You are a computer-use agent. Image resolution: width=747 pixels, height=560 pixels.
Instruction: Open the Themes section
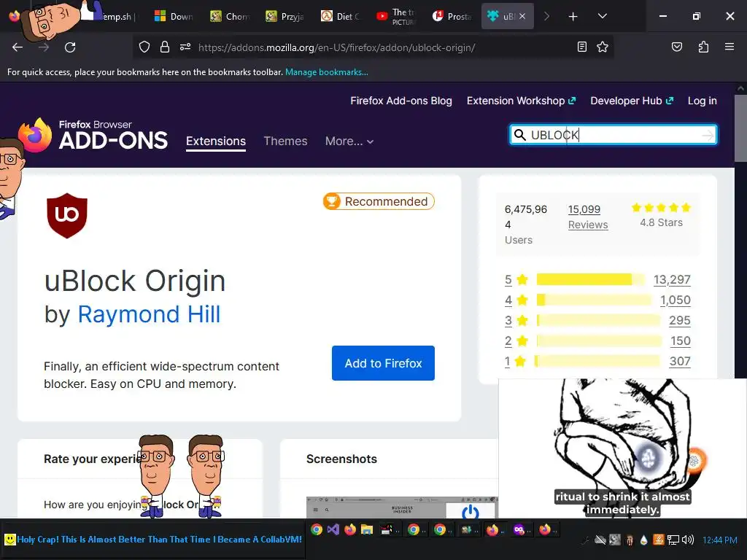tap(285, 141)
